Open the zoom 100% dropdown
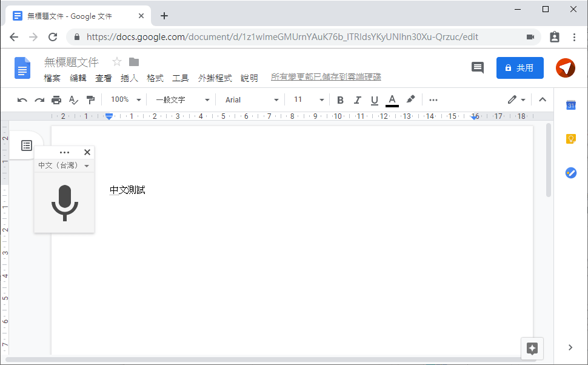 tap(125, 99)
